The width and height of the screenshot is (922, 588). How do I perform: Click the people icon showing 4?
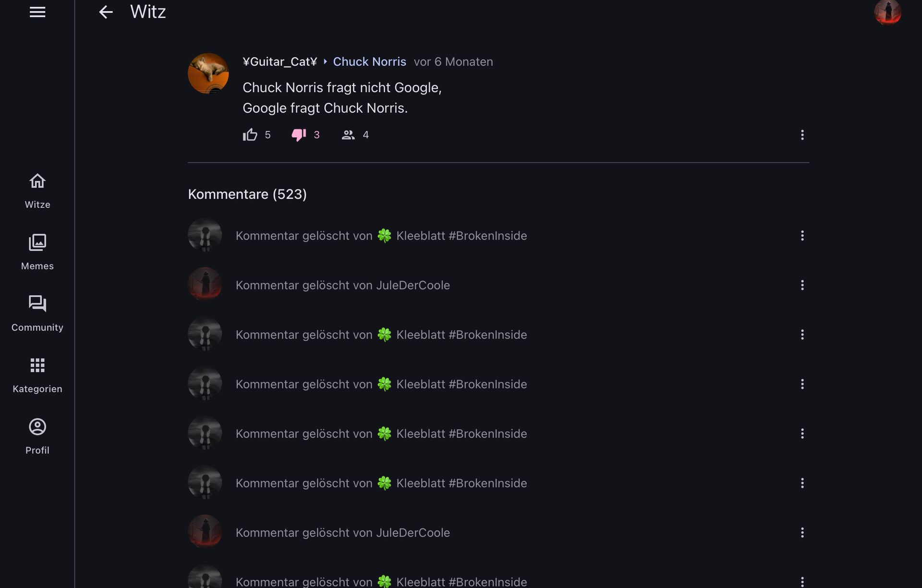[348, 135]
